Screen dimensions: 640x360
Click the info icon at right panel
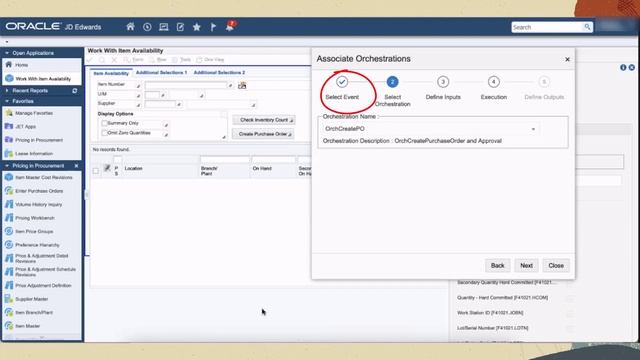pos(623,67)
